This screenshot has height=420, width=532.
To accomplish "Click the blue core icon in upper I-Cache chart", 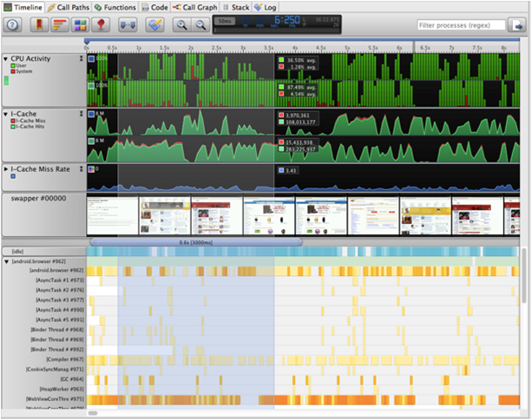I will [x=91, y=114].
